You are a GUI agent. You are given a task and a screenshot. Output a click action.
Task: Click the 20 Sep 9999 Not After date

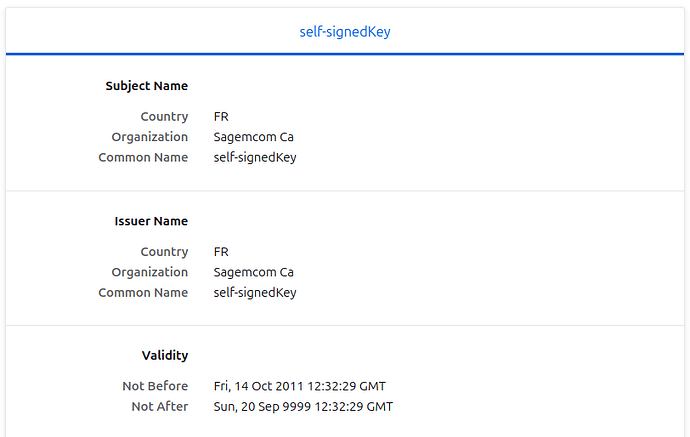coord(303,406)
